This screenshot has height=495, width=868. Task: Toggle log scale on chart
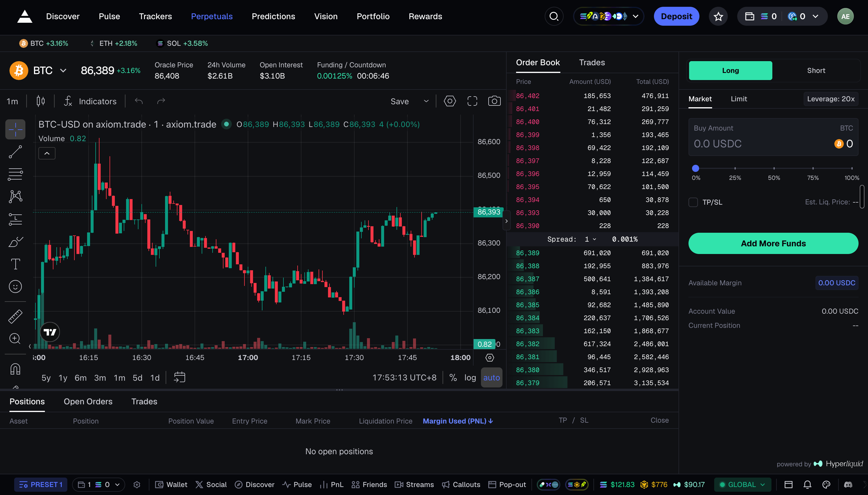click(x=470, y=377)
